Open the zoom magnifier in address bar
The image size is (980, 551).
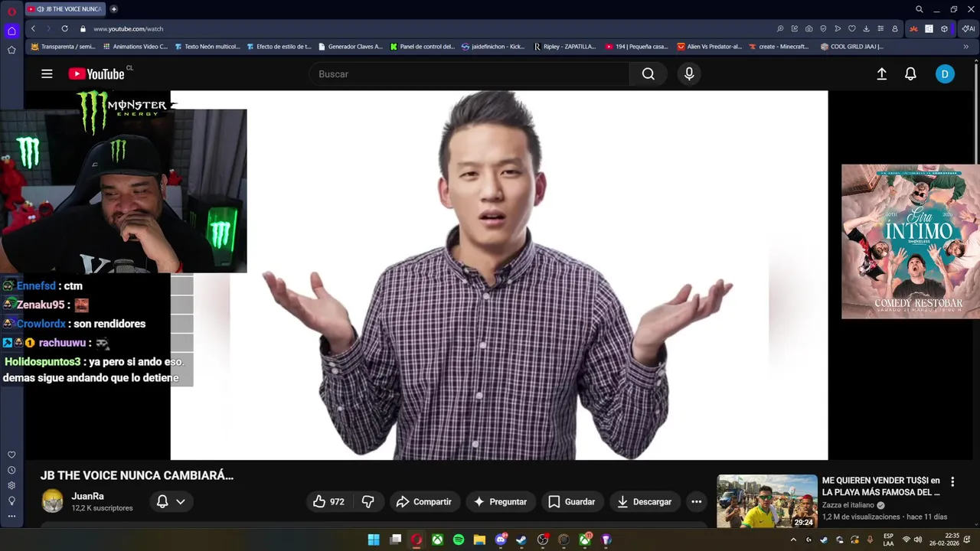(x=780, y=29)
